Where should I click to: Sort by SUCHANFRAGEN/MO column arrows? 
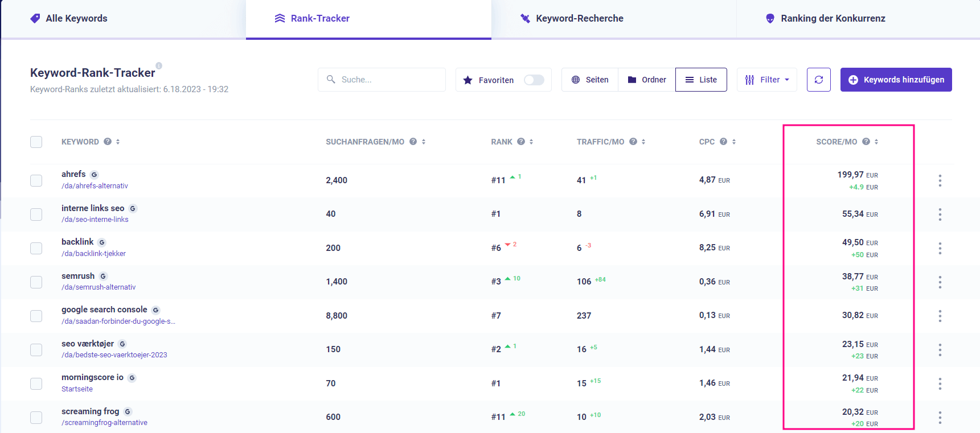point(424,142)
